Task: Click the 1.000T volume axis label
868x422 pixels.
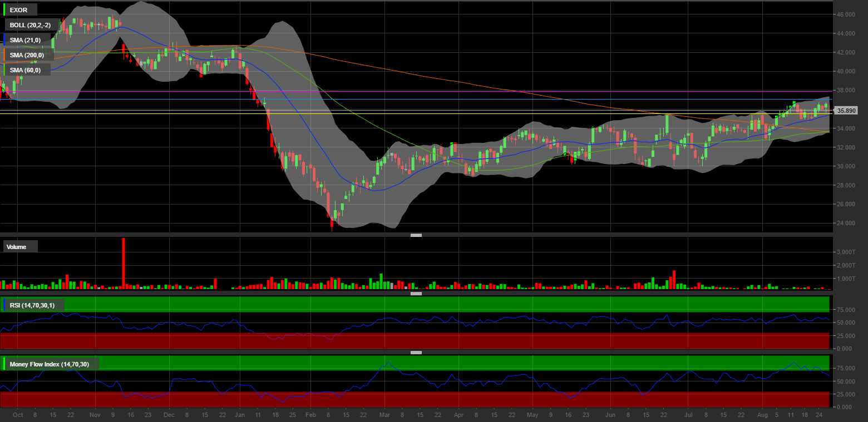Action: [846, 279]
